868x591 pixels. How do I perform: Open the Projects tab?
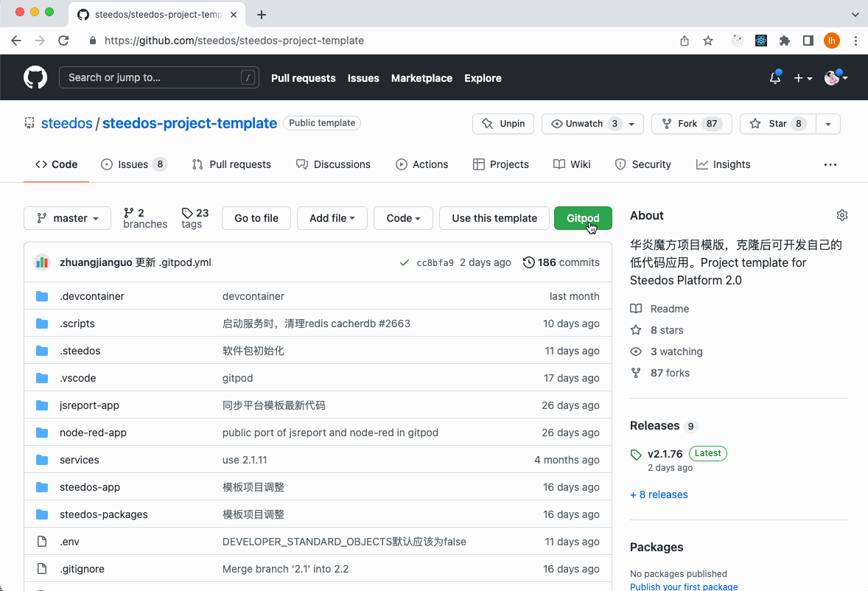(501, 164)
